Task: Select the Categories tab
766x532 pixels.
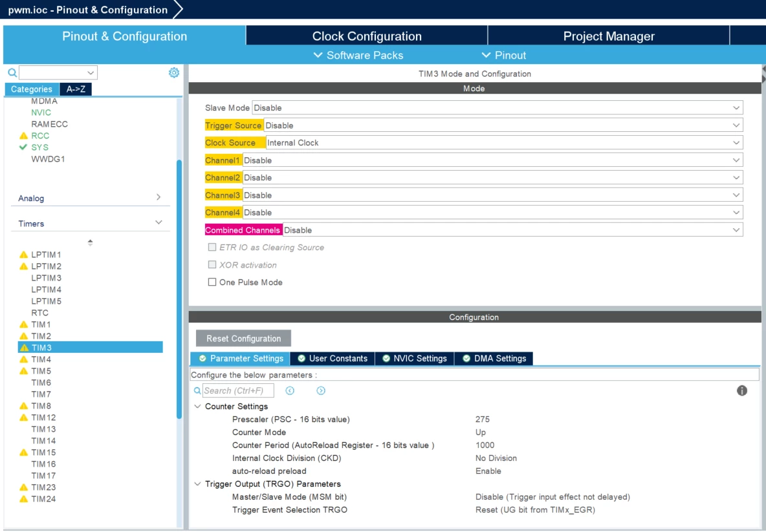Action: click(x=32, y=89)
